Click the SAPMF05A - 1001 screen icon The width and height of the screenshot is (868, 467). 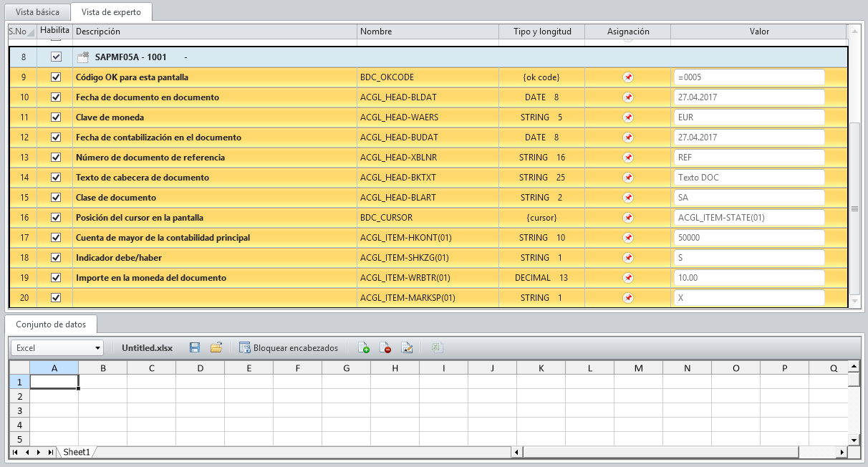82,57
